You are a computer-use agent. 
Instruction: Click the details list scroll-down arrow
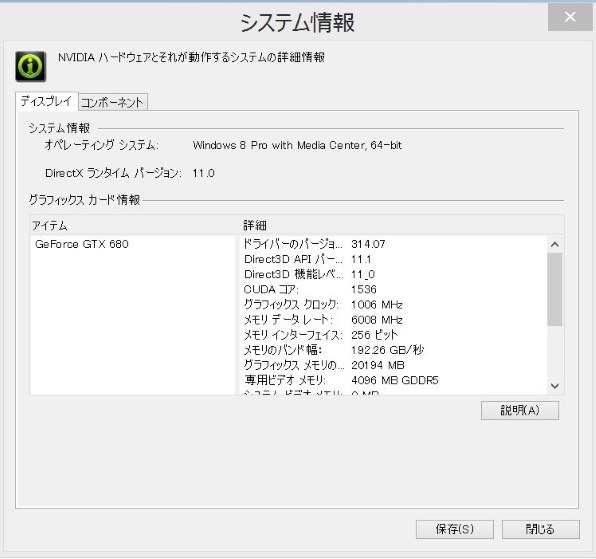(555, 386)
